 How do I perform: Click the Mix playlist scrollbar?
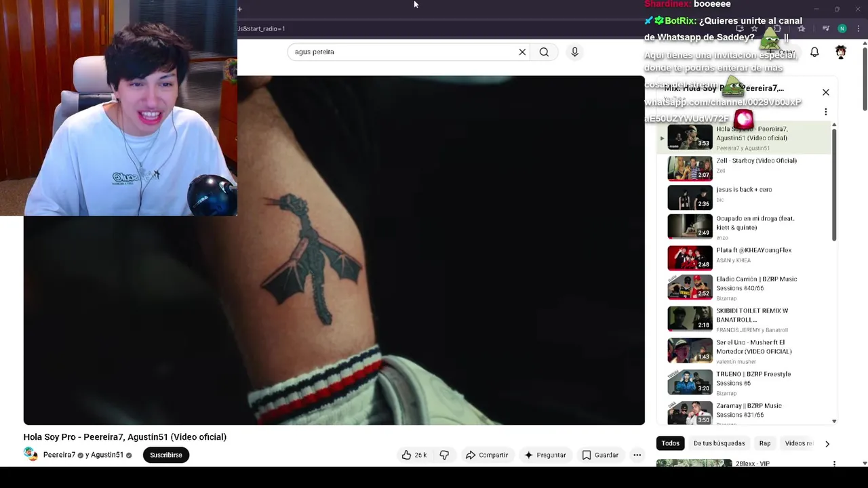coord(834,184)
